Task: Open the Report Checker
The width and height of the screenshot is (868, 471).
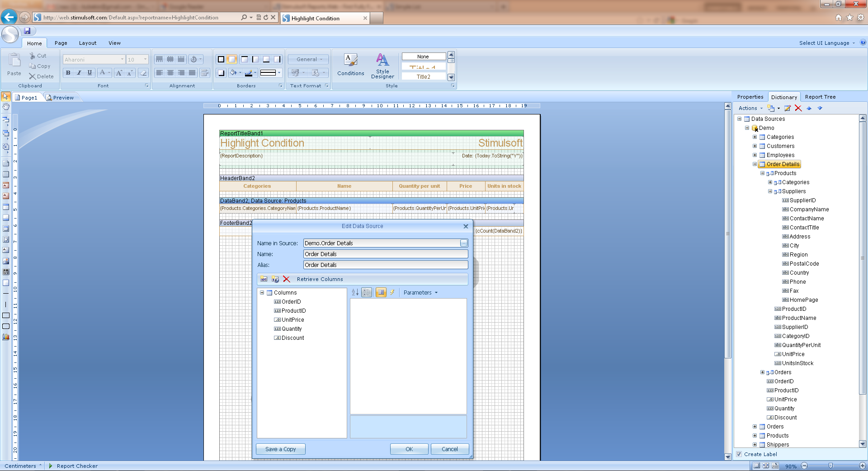Action: (x=73, y=466)
